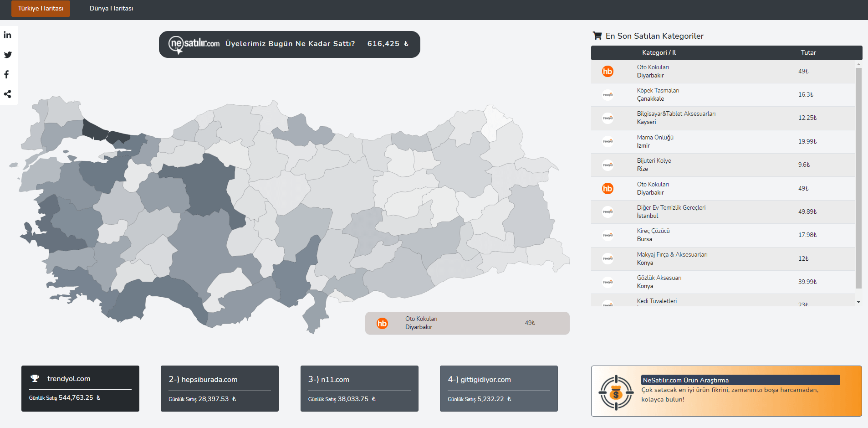Click the NeSatılır.com logo in banner

(x=194, y=44)
